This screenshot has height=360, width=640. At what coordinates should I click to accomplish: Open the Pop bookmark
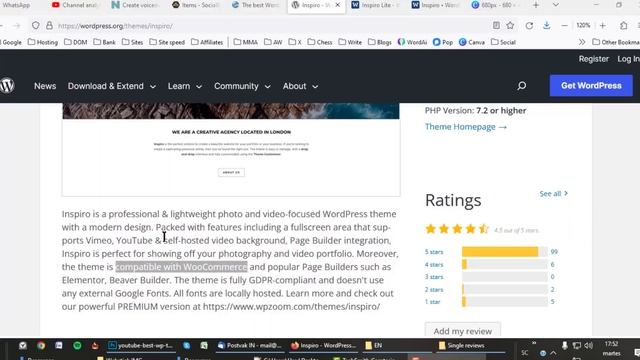pyautogui.click(x=443, y=42)
